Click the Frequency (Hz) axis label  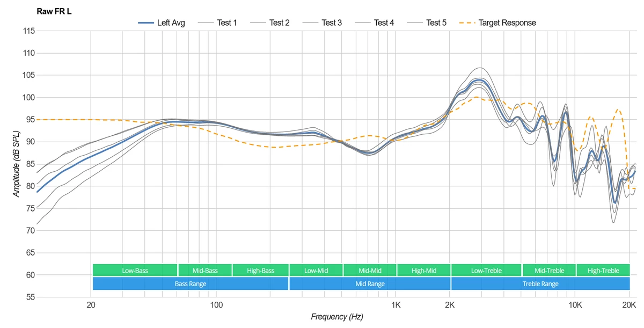[337, 317]
